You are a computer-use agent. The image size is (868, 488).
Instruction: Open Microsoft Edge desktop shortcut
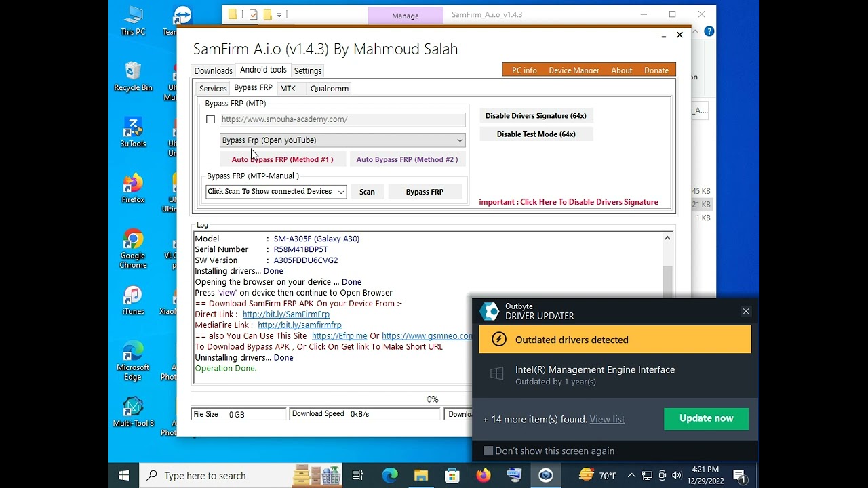click(133, 361)
